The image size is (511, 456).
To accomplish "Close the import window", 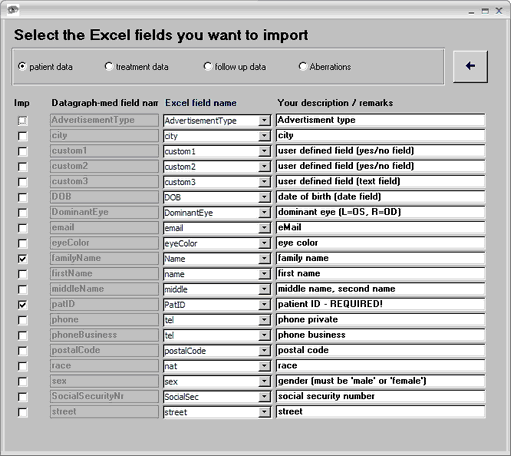I will (x=499, y=11).
